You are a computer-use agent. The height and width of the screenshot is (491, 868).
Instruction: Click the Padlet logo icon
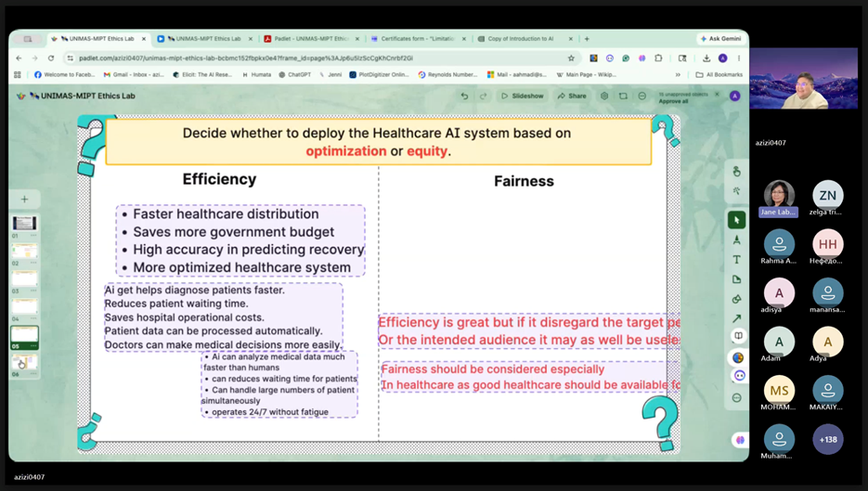click(x=21, y=96)
